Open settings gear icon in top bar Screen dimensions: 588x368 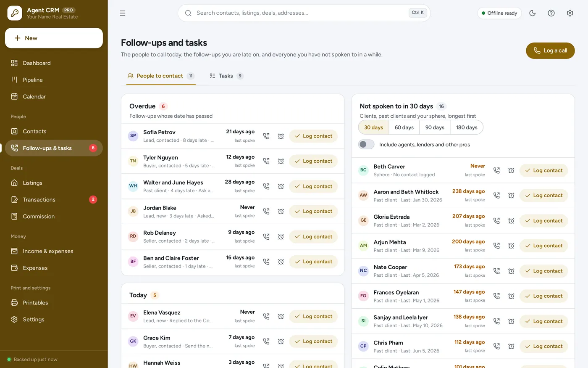click(x=570, y=13)
